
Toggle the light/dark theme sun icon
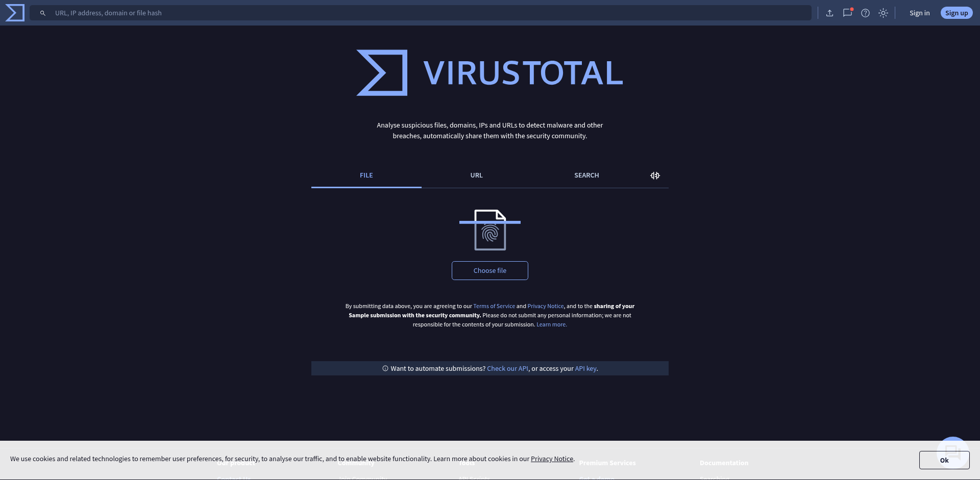(x=883, y=13)
